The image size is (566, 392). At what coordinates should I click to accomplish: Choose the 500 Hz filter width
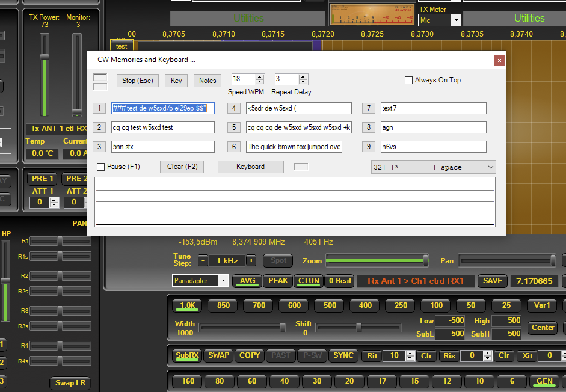coord(330,305)
